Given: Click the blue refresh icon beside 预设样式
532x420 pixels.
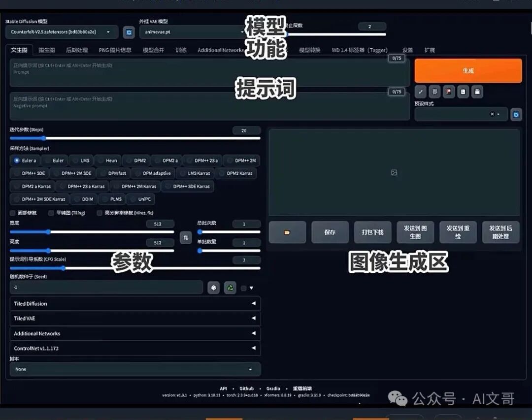Looking at the screenshot, I should pos(516,114).
